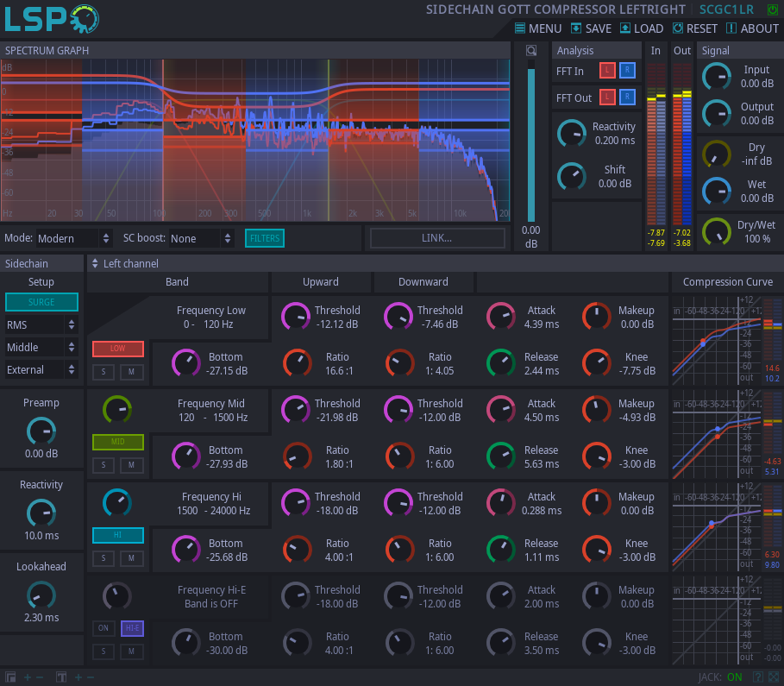Open the MENU icon in header

[520, 28]
